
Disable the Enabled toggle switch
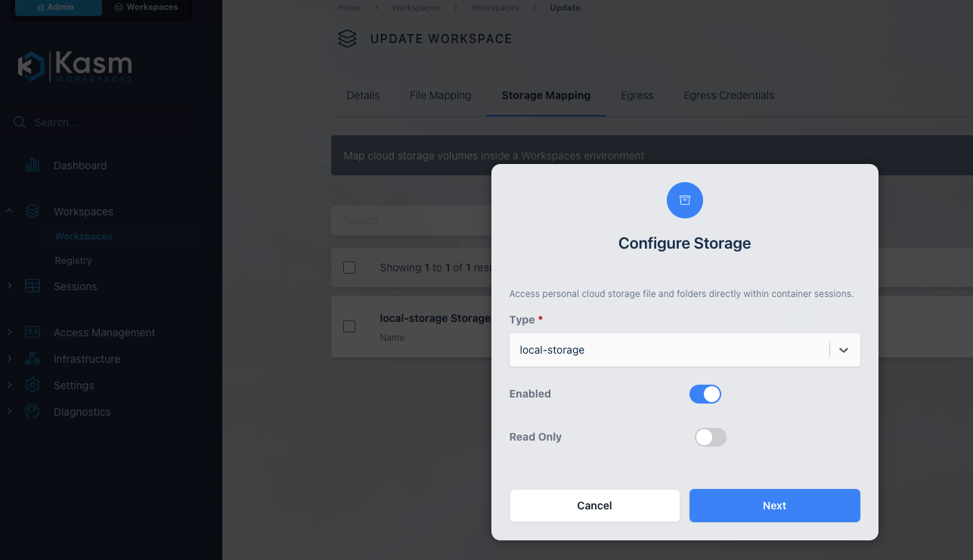point(705,394)
